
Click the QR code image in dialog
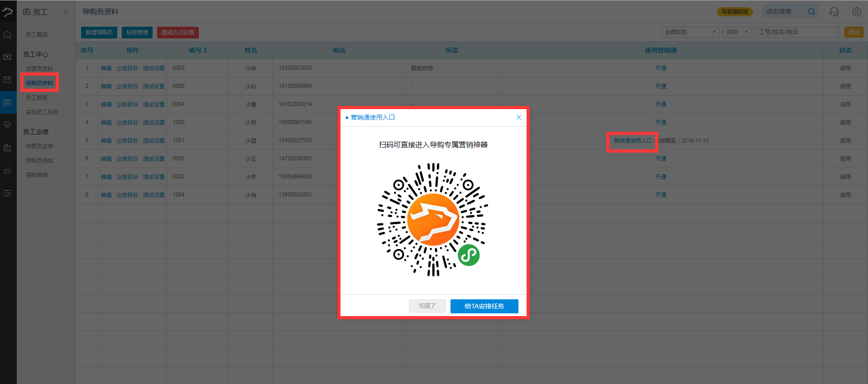click(433, 220)
